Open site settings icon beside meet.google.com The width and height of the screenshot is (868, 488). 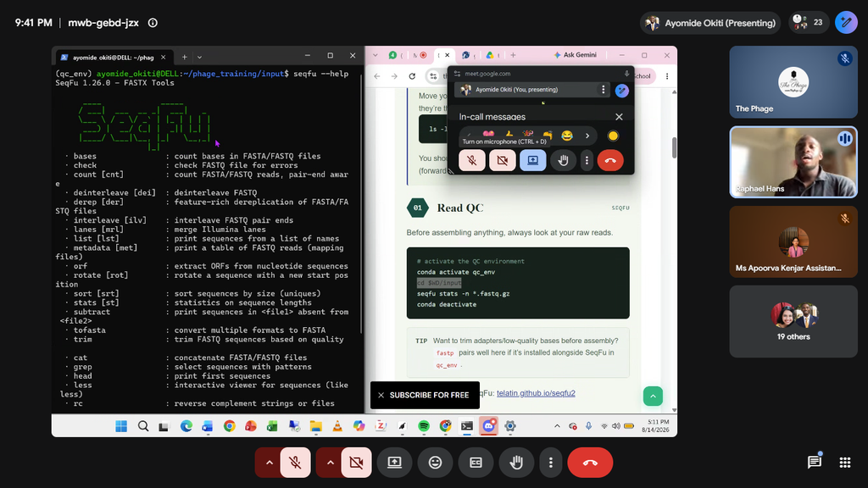pyautogui.click(x=457, y=74)
